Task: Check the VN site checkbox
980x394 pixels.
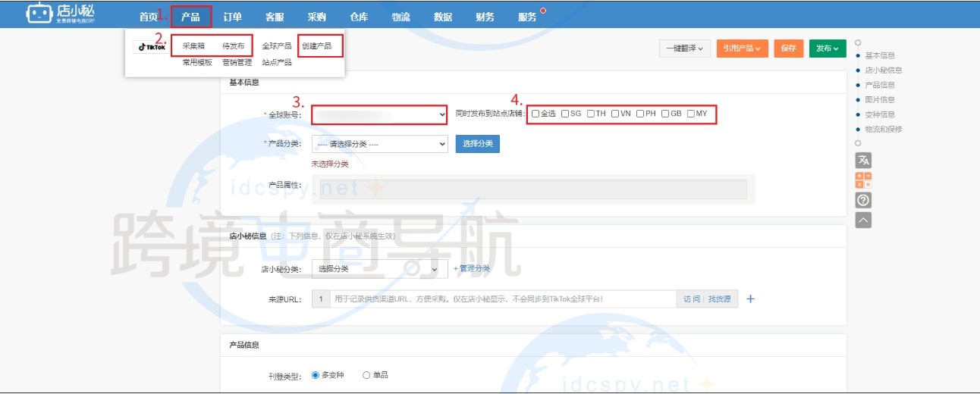Action: pyautogui.click(x=616, y=114)
